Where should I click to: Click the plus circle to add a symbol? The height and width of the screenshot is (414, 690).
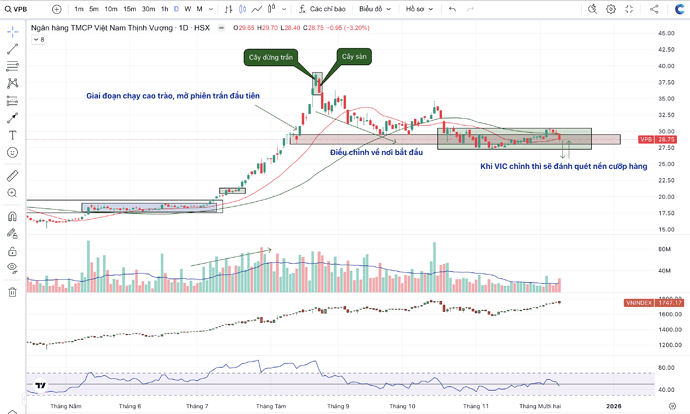tap(57, 9)
